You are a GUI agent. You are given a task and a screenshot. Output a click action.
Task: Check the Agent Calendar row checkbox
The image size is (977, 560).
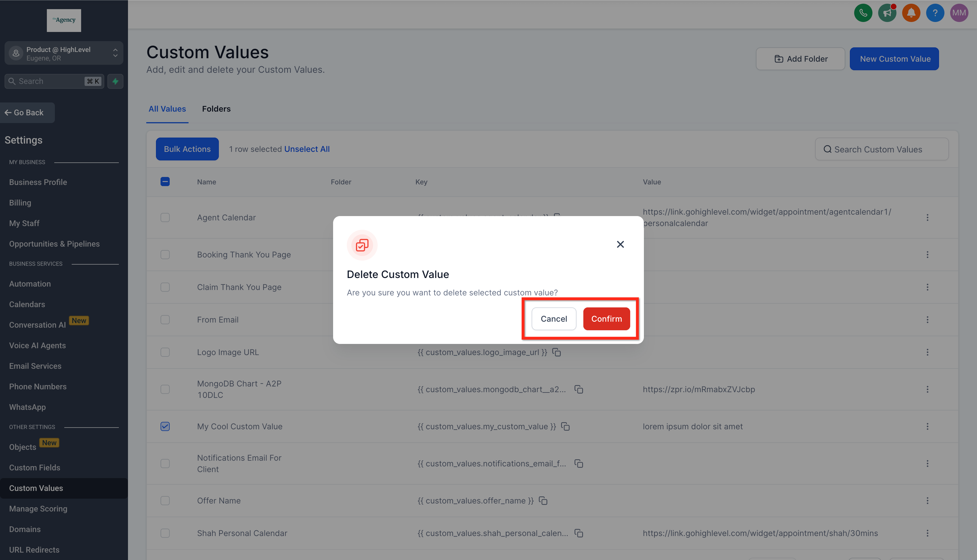[x=165, y=217]
